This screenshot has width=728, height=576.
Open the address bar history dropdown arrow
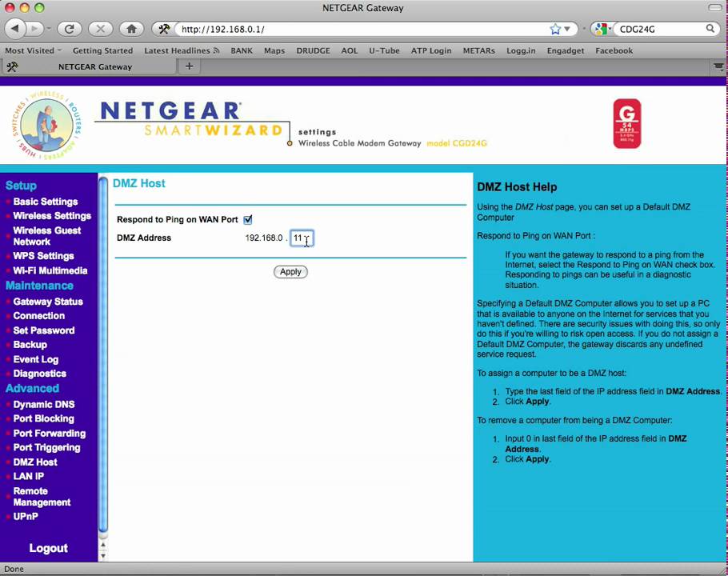(x=567, y=29)
